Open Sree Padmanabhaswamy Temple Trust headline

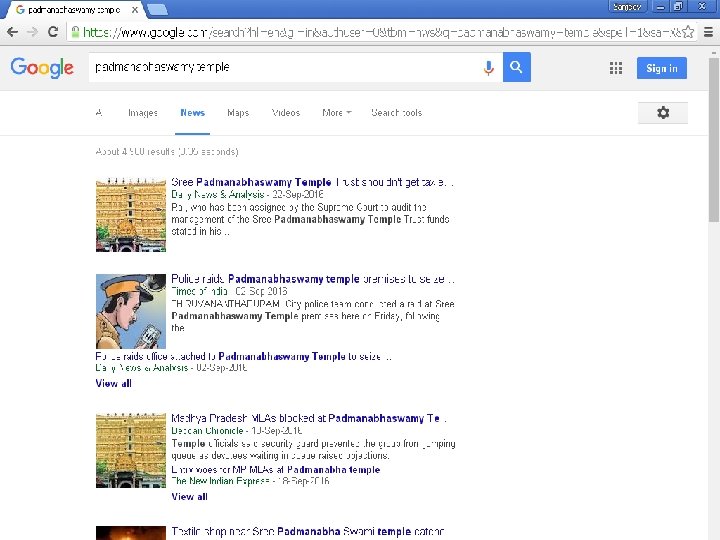pos(312,182)
